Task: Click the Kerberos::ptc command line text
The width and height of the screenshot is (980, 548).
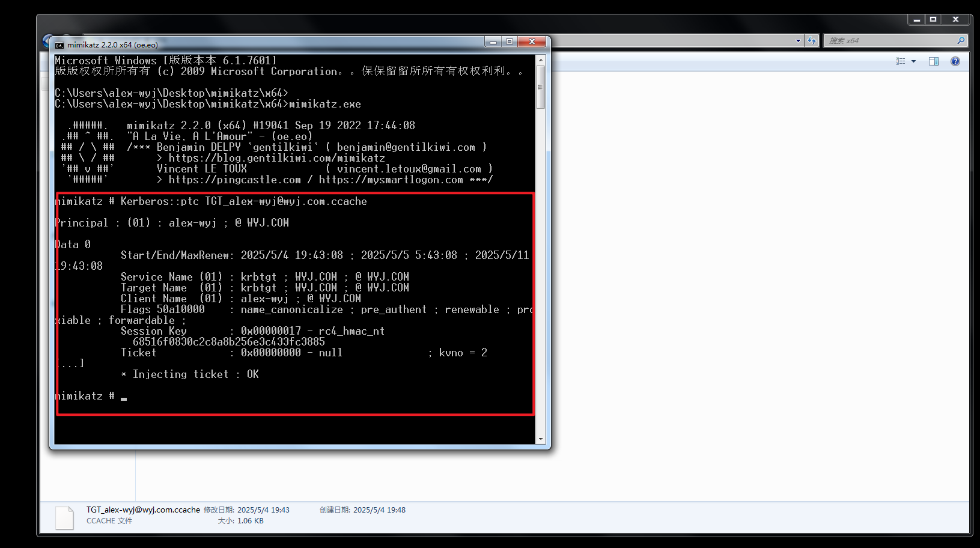Action: (x=244, y=201)
